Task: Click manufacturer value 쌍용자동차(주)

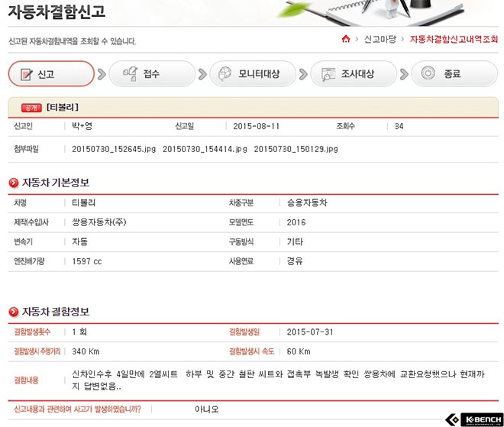Action: pos(99,222)
